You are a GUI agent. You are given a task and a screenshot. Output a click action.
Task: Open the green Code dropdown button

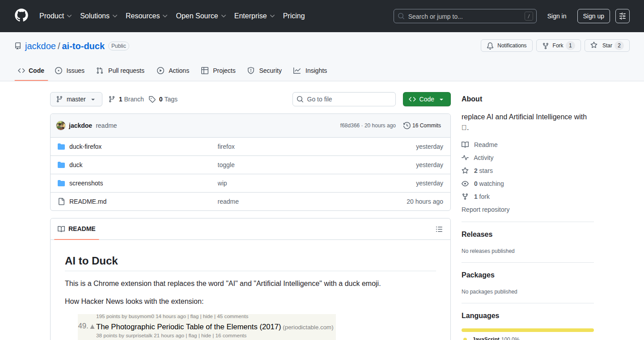[427, 99]
